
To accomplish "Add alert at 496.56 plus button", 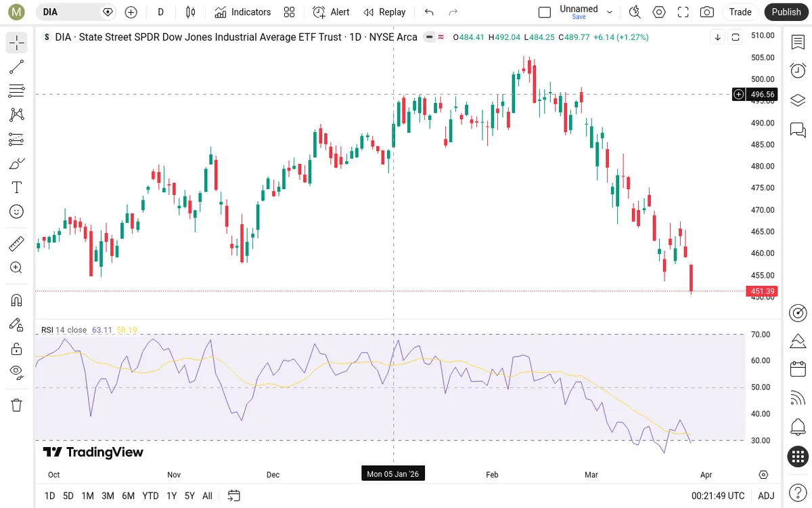I will (739, 94).
